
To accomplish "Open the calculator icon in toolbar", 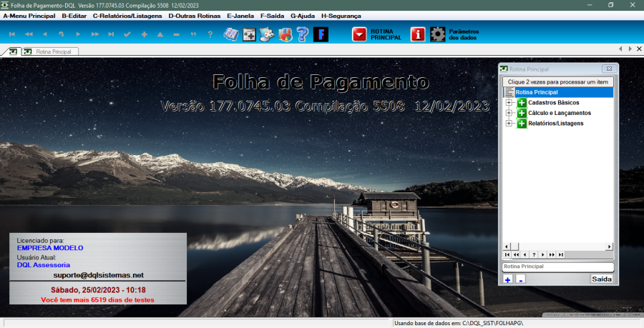I will pyautogui.click(x=249, y=34).
